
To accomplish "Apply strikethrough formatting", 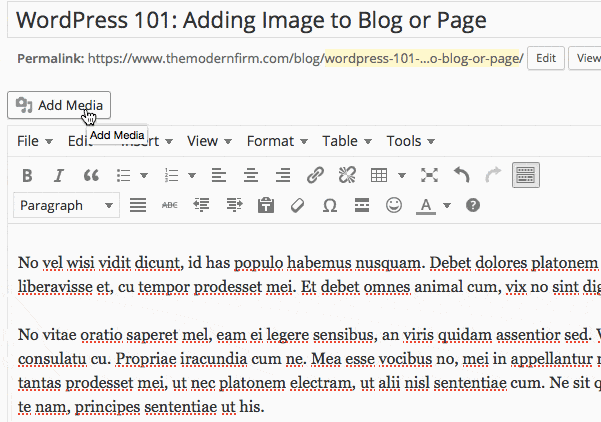I will pyautogui.click(x=169, y=205).
